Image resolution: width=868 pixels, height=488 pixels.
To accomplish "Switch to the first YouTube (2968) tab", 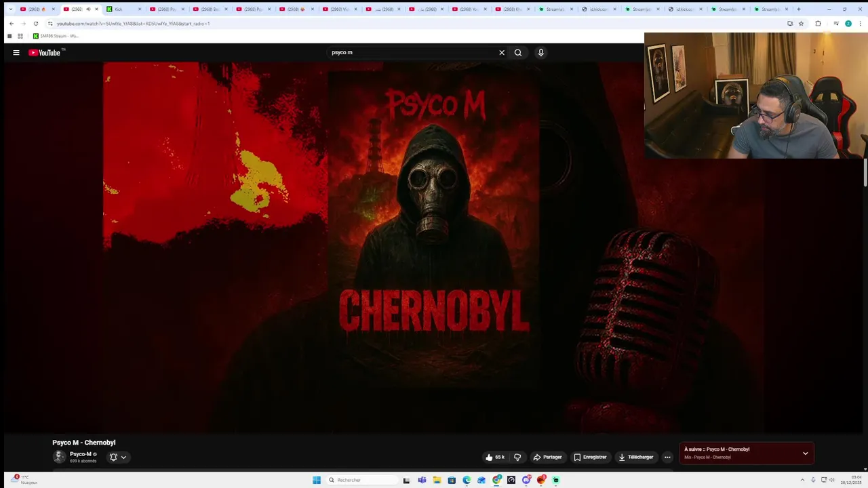I will coord(37,9).
